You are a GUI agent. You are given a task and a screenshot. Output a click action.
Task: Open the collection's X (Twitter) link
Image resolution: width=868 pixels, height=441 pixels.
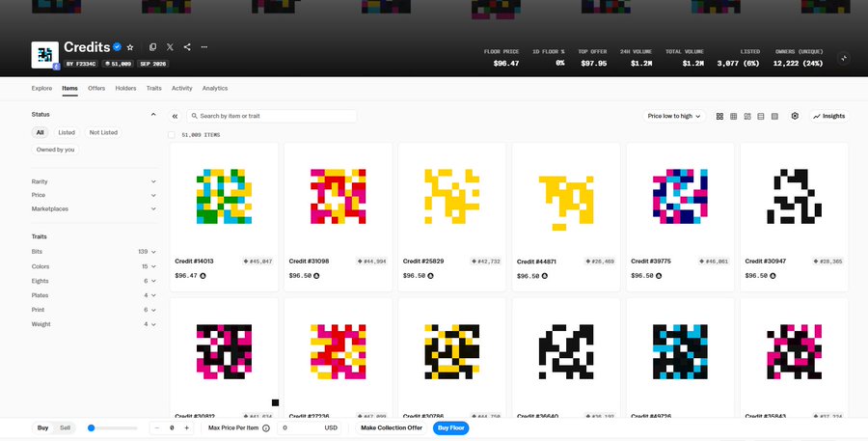(x=170, y=47)
